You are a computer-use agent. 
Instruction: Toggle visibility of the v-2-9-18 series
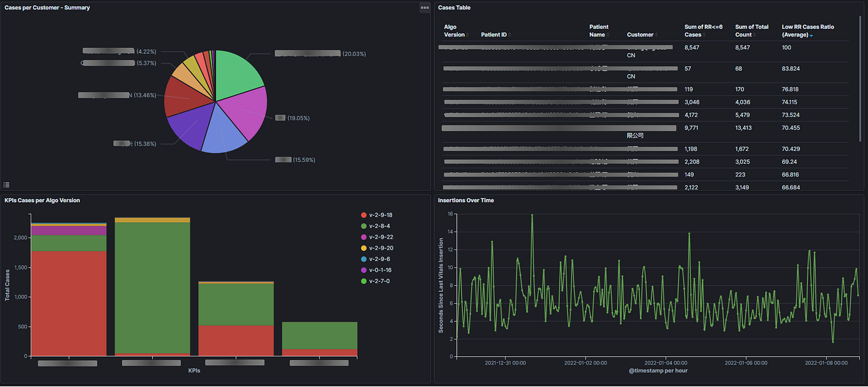pyautogui.click(x=382, y=214)
